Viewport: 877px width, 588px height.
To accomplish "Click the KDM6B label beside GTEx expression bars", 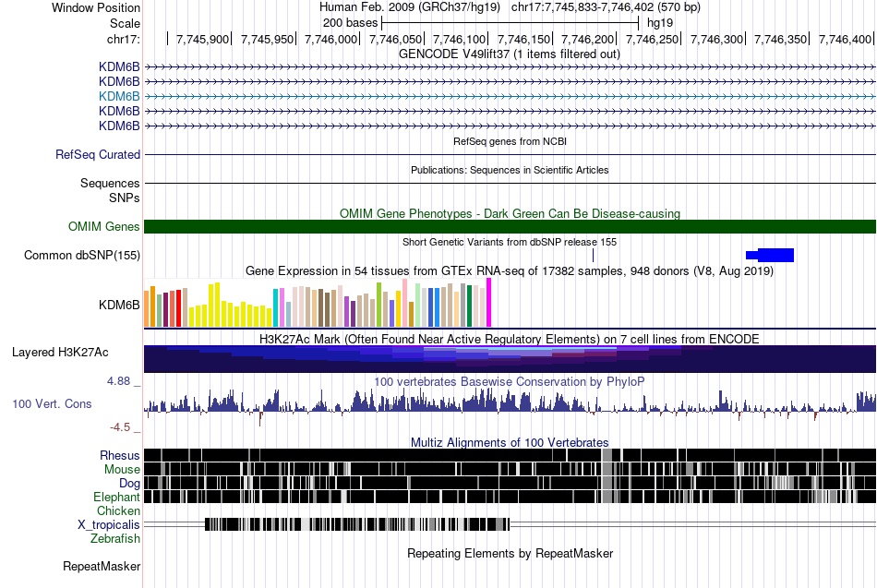I will [x=119, y=305].
